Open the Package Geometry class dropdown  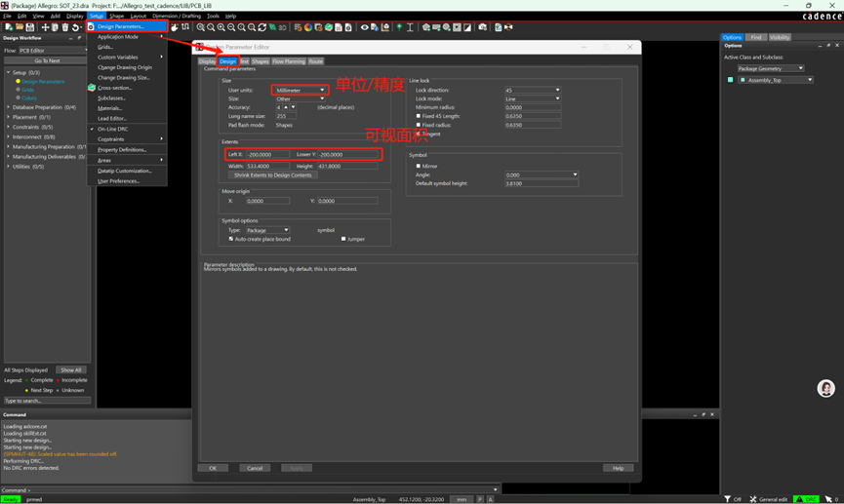click(770, 68)
